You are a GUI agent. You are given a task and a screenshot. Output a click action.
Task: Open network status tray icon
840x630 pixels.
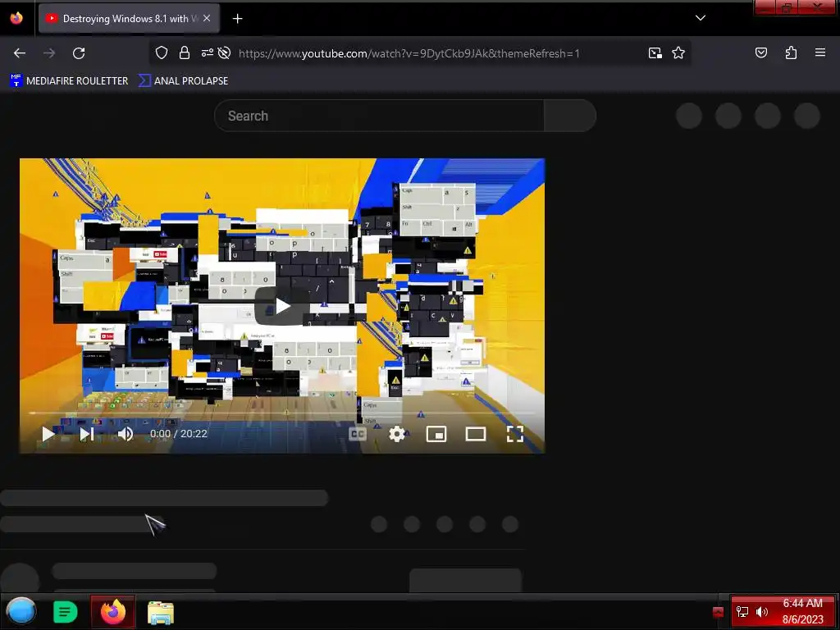click(x=742, y=612)
